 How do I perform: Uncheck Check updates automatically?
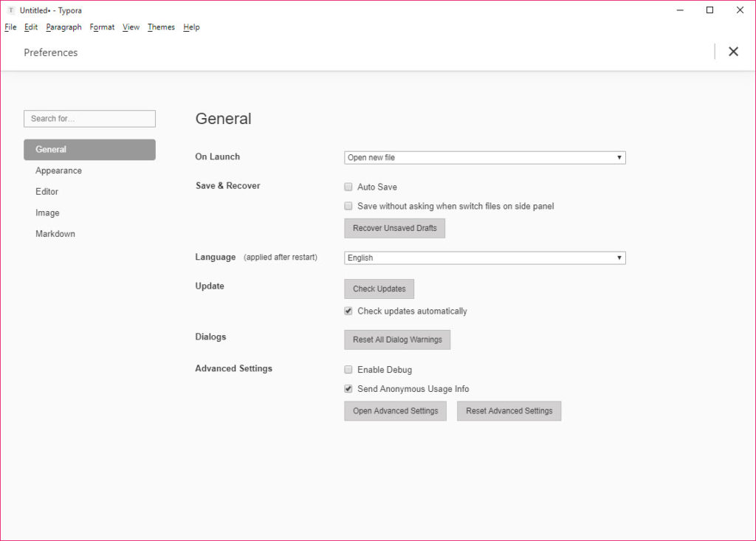pyautogui.click(x=348, y=311)
